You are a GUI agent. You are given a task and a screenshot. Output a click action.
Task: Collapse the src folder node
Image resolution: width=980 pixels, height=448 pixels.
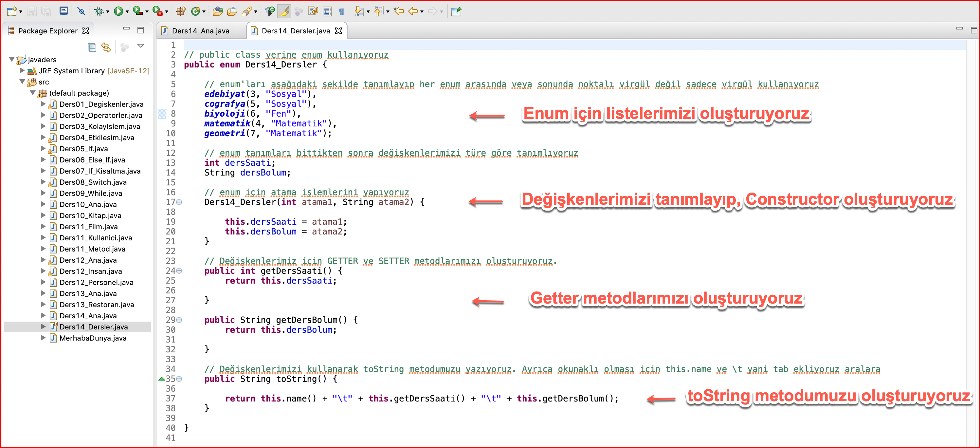22,82
